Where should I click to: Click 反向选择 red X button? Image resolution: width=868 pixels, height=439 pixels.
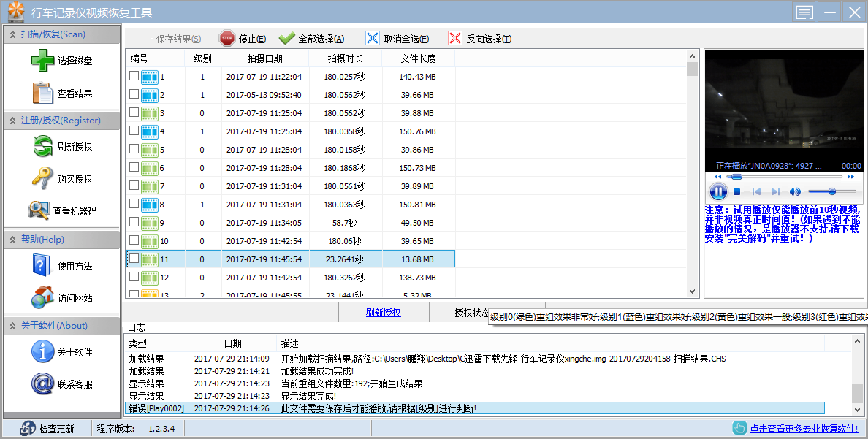(x=480, y=39)
